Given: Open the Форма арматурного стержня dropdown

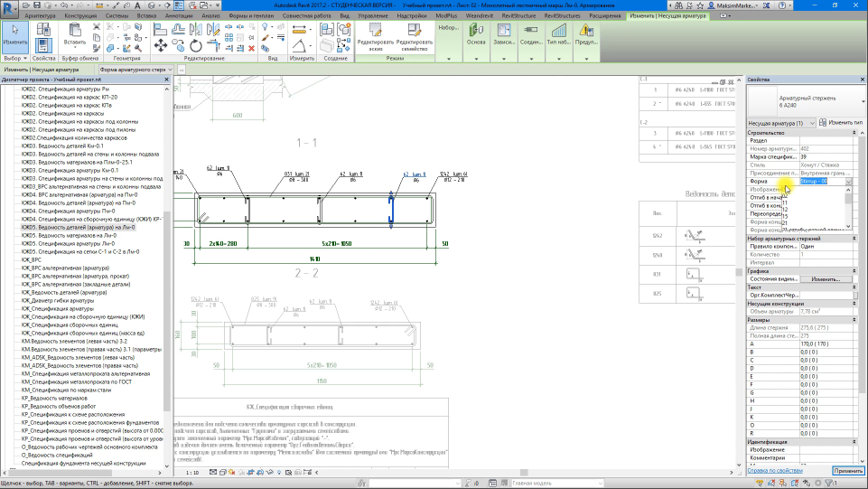Looking at the screenshot, I should [x=135, y=70].
